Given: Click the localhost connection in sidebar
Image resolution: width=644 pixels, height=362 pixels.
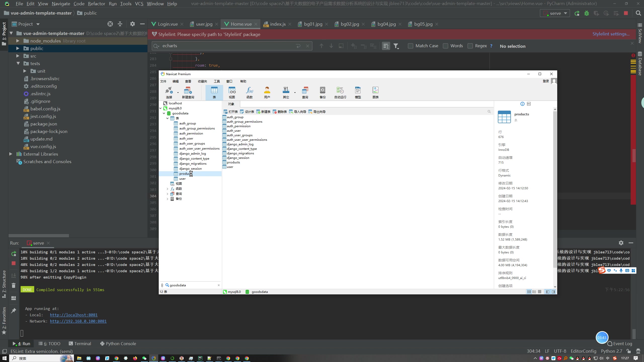Looking at the screenshot, I should (175, 103).
